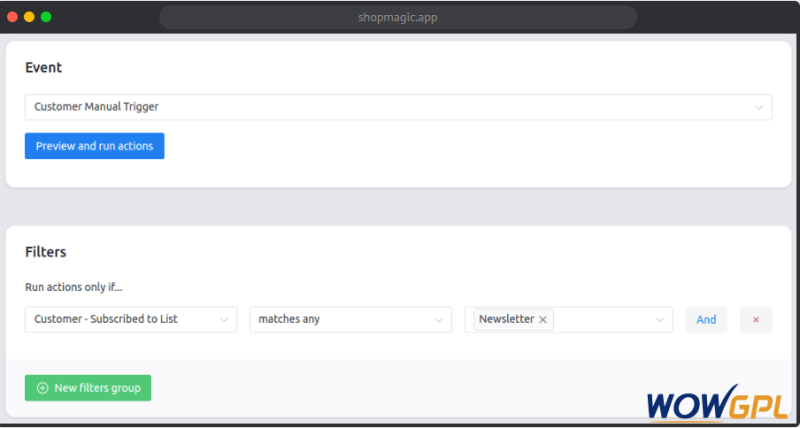Click the shopmagic.app address bar
The image size is (800, 428).
click(x=398, y=17)
